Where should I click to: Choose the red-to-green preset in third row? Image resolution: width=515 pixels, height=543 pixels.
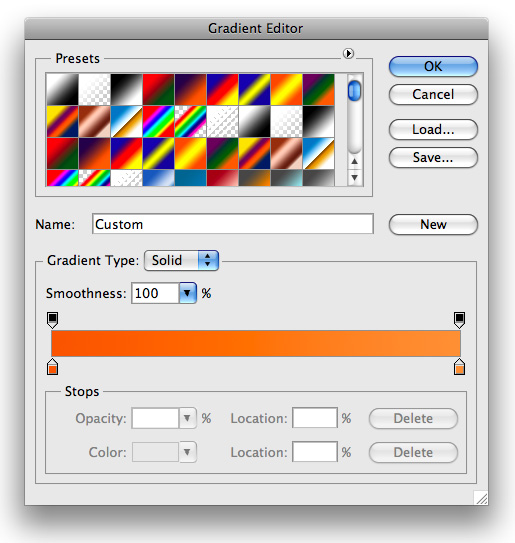click(62, 153)
